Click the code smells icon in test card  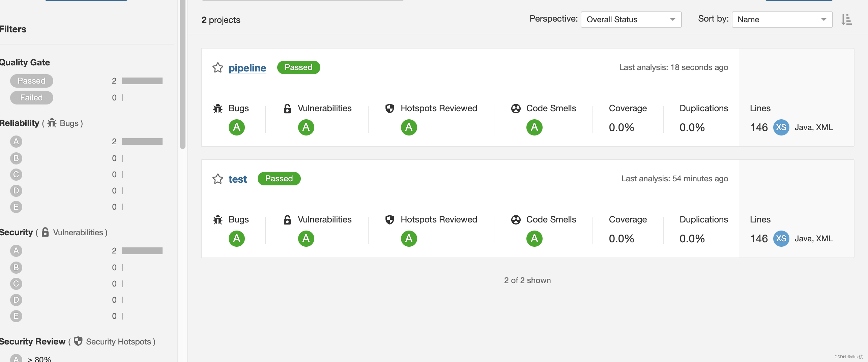(516, 220)
